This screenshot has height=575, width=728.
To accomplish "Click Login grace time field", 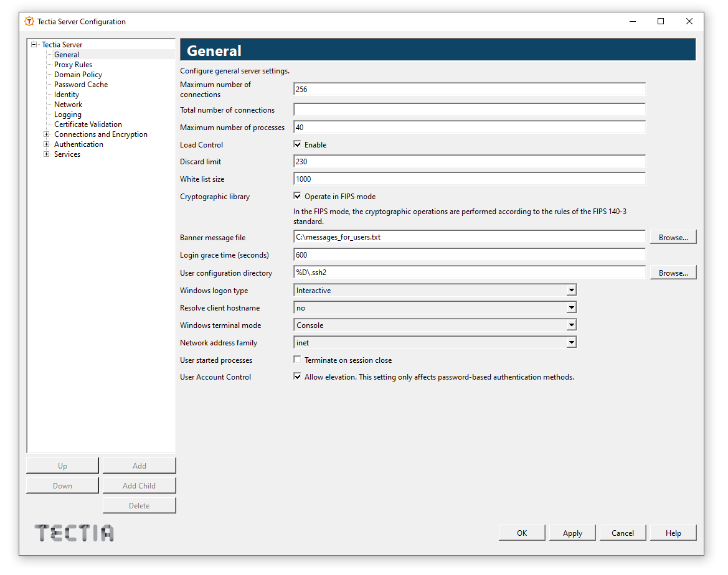I will tap(470, 255).
